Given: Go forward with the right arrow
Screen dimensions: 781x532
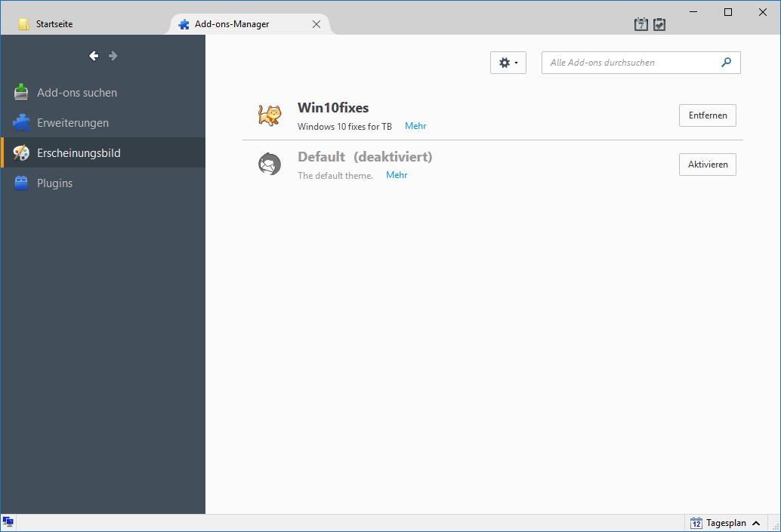Looking at the screenshot, I should [113, 56].
